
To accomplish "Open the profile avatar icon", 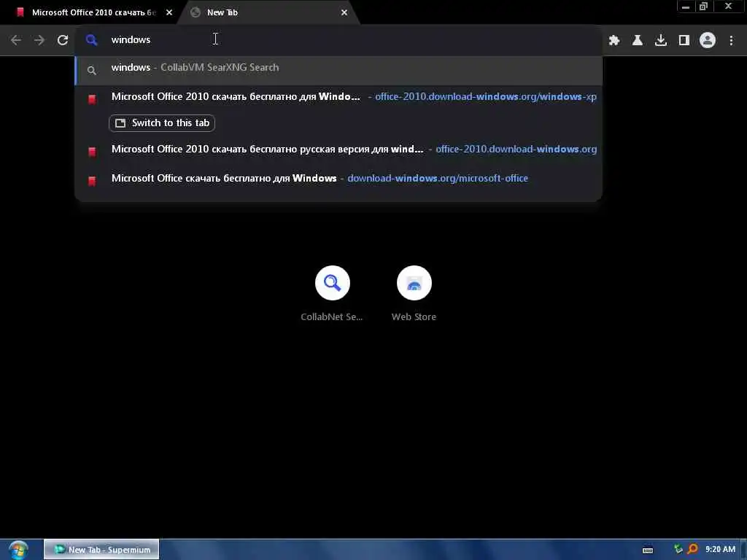I will 708,41.
